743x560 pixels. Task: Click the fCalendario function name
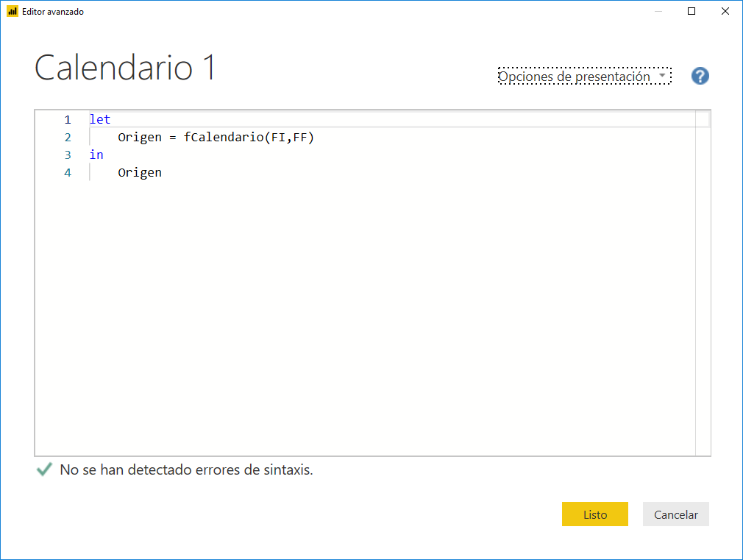[x=221, y=137]
